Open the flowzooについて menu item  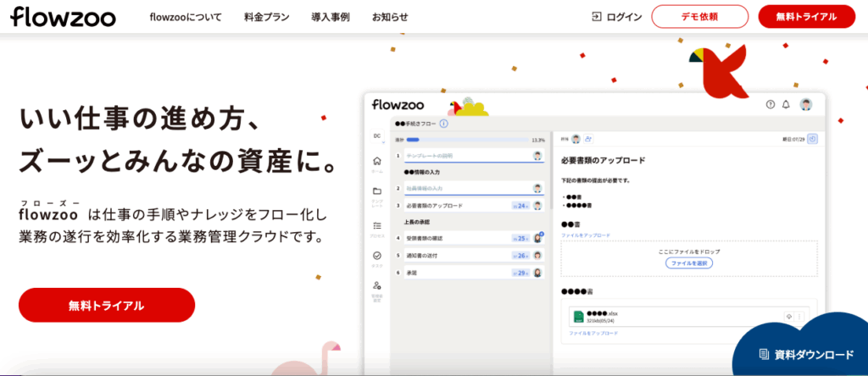click(186, 17)
